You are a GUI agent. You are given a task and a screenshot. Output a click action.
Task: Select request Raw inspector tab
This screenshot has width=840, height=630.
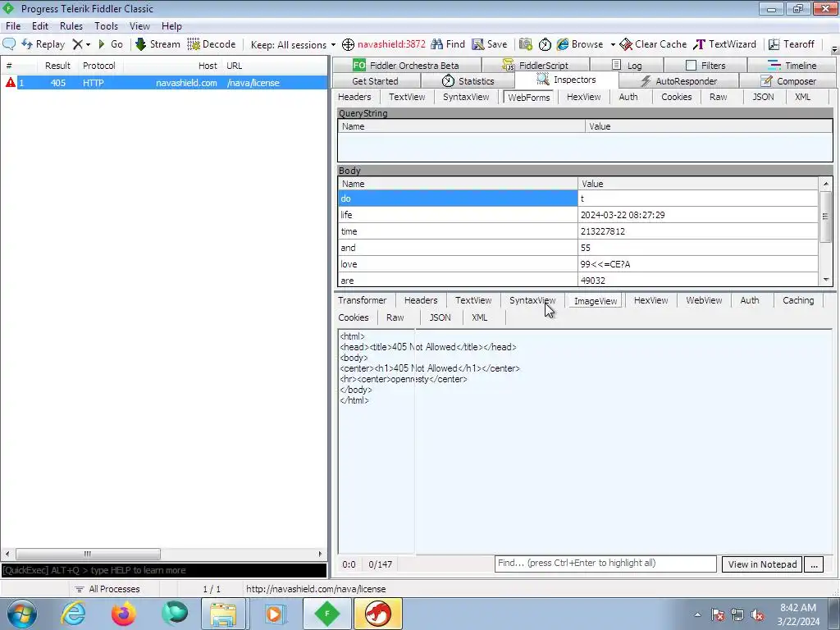coord(718,97)
